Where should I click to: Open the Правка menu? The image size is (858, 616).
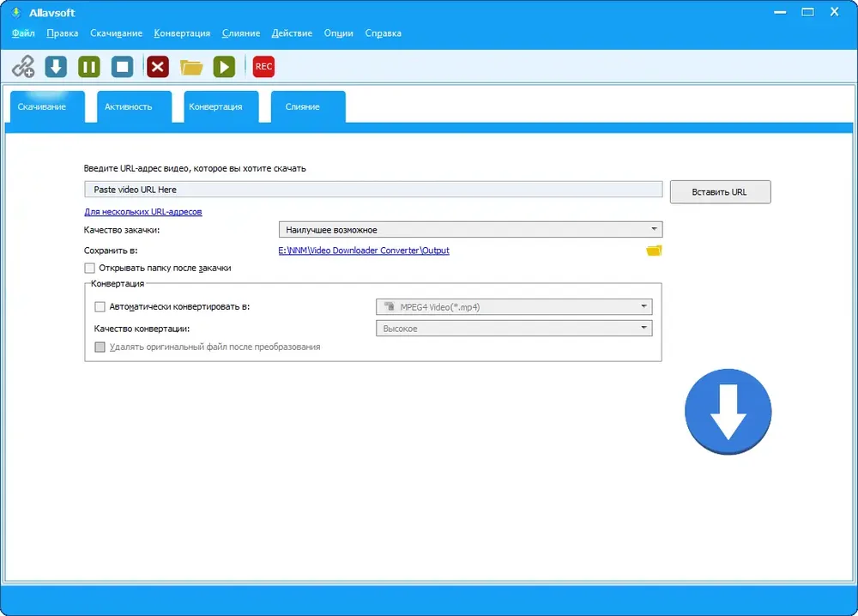pos(63,33)
